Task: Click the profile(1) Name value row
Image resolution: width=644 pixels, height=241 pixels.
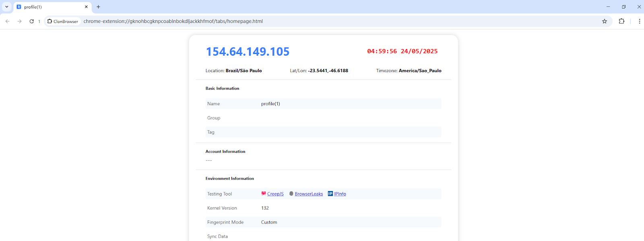Action: 270,104
